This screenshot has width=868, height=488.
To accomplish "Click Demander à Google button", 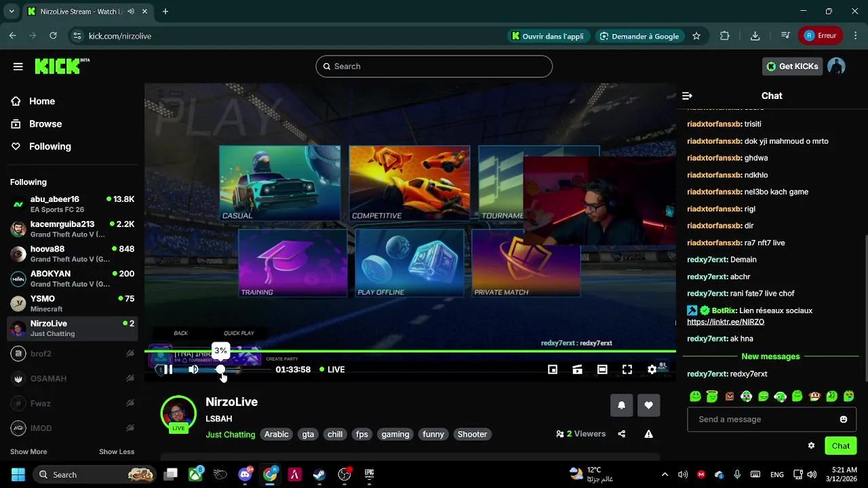I will tap(639, 36).
